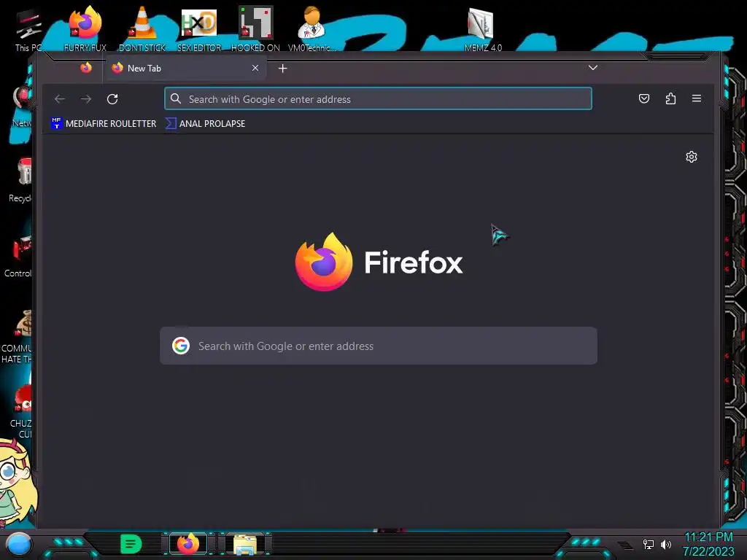Open the green notes app on taskbar
This screenshot has height=560, width=747.
(x=131, y=544)
